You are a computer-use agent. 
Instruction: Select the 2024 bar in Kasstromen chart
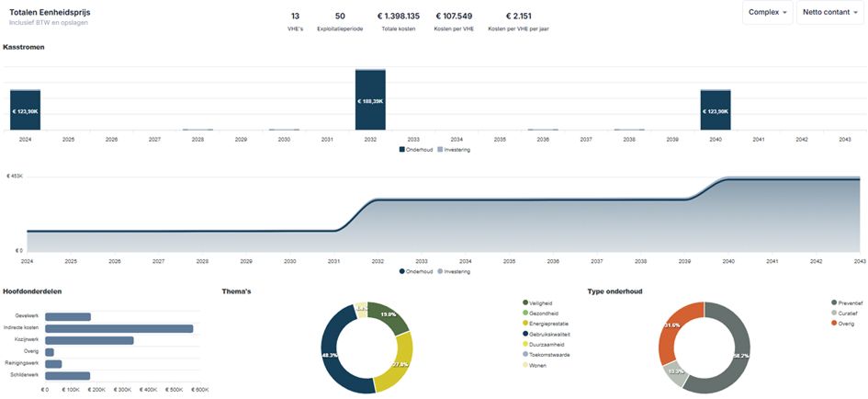25,110
